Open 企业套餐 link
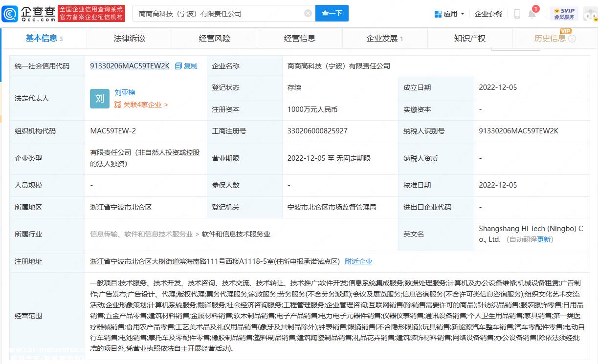 click(x=488, y=14)
